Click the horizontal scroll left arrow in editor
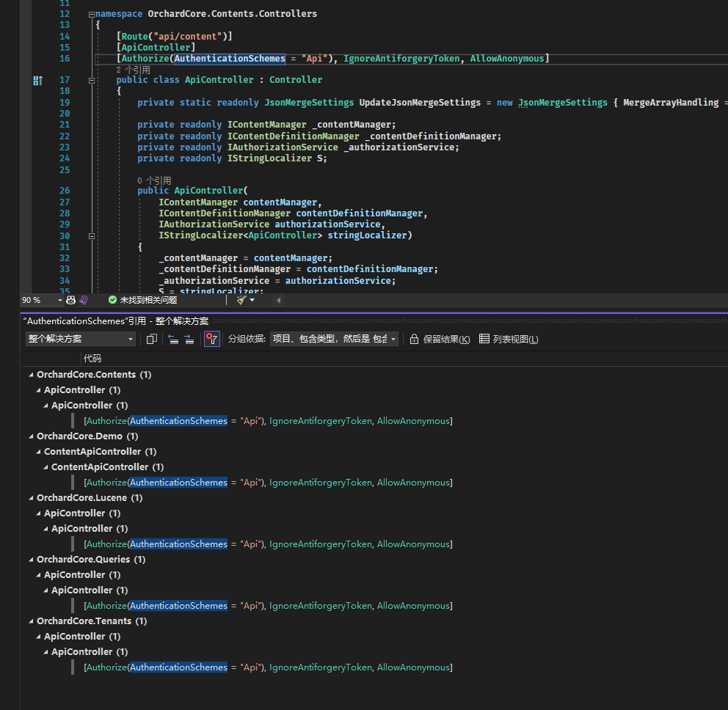 click(279, 300)
